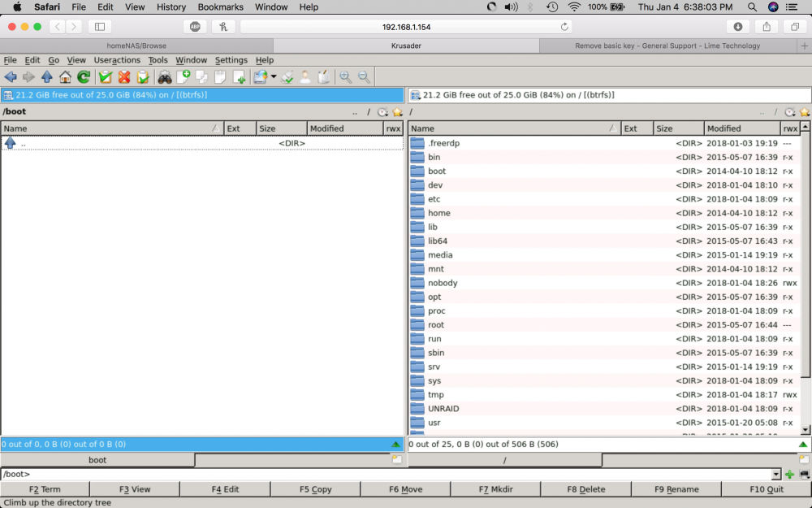The width and height of the screenshot is (812, 508).
Task: Switch to homeNAS/Browse Safari tab
Action: (x=136, y=46)
